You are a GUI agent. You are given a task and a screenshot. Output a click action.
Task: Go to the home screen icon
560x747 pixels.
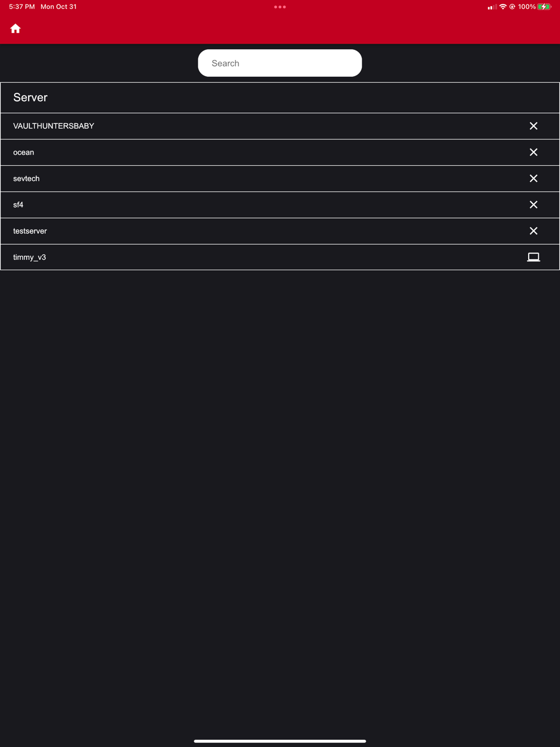pyautogui.click(x=16, y=29)
